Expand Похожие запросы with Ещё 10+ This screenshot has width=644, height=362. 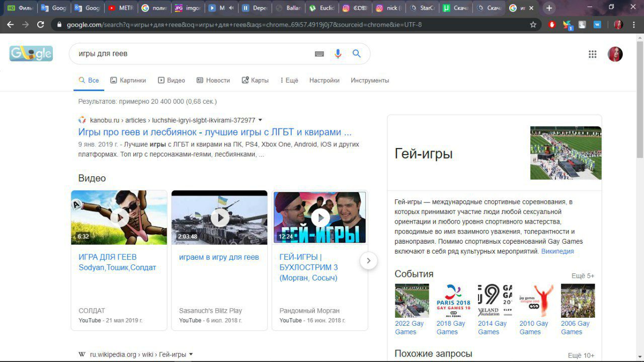[581, 355]
